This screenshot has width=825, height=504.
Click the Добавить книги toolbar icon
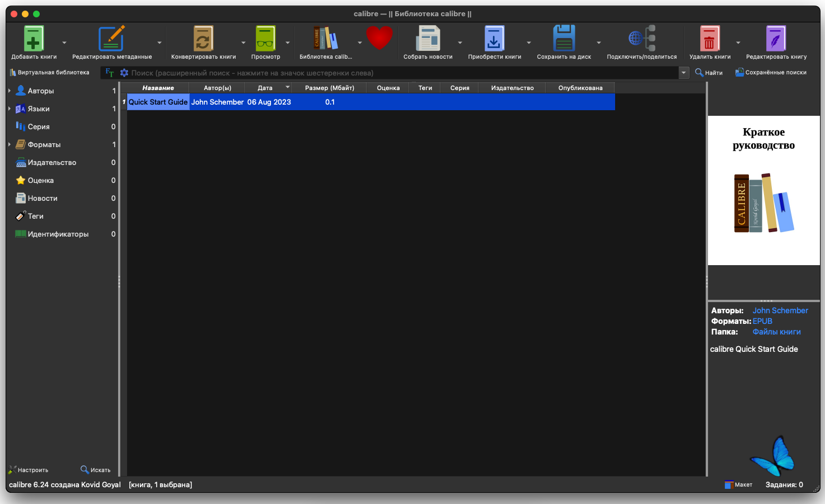coord(34,39)
